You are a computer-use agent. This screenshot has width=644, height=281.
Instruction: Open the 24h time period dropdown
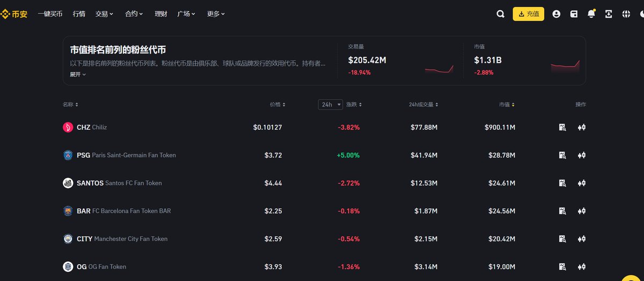pos(331,105)
